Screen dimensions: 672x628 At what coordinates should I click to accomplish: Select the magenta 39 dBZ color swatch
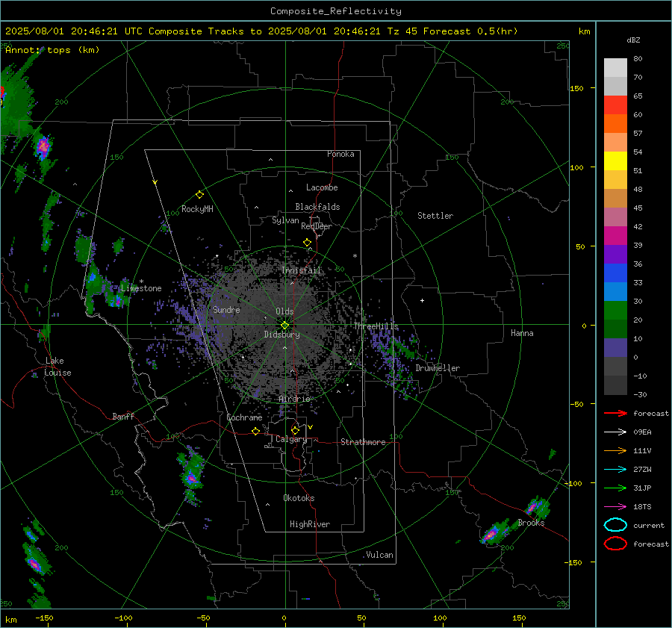tap(615, 236)
